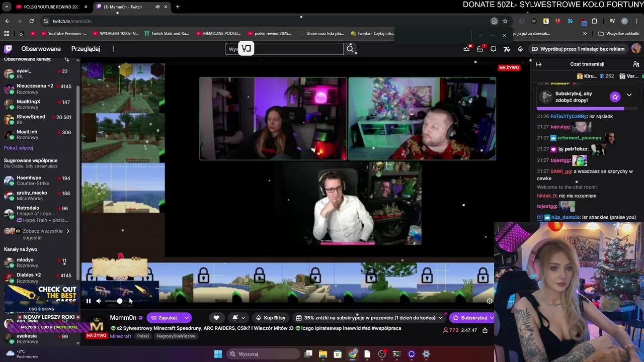Open the three-dot more menu in Twitch header
Image resolution: width=644 pixels, height=362 pixels.
pos(113,49)
